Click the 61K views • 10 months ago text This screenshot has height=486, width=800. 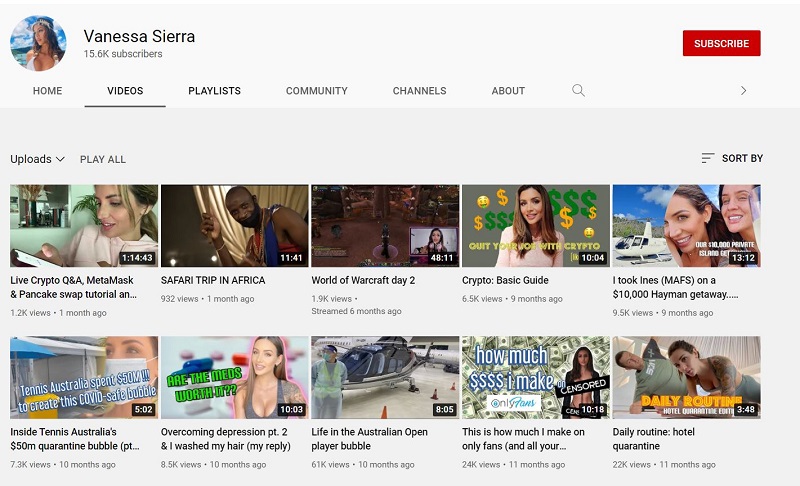coord(363,465)
